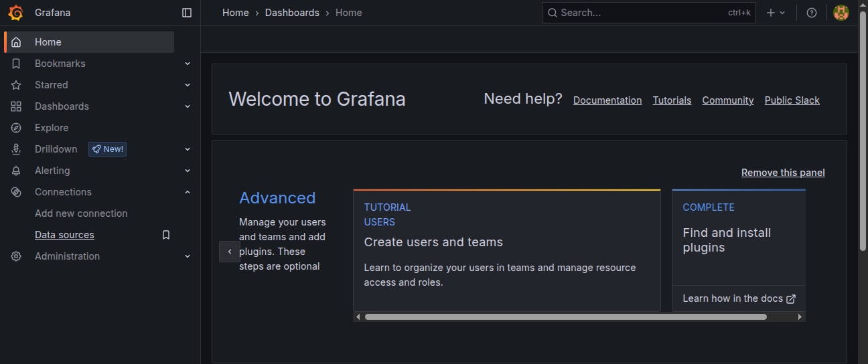Click the Drilldown icon in sidebar
Screen dimensions: 868x364
[16, 149]
